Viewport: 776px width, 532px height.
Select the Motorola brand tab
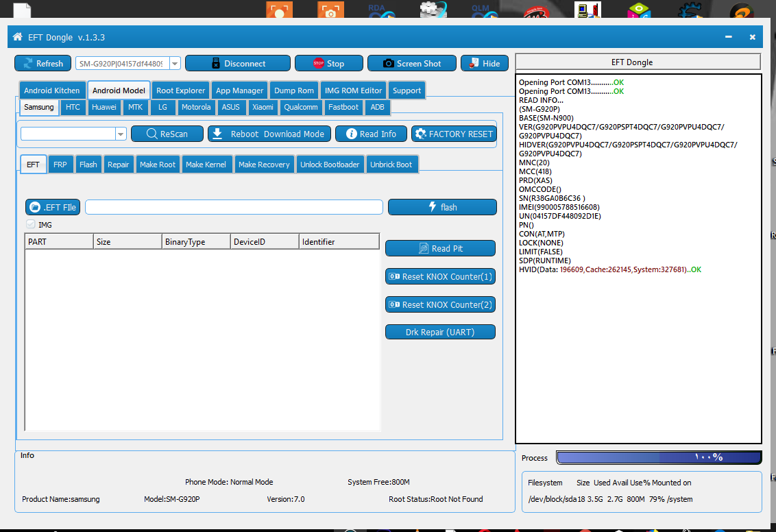coord(196,107)
